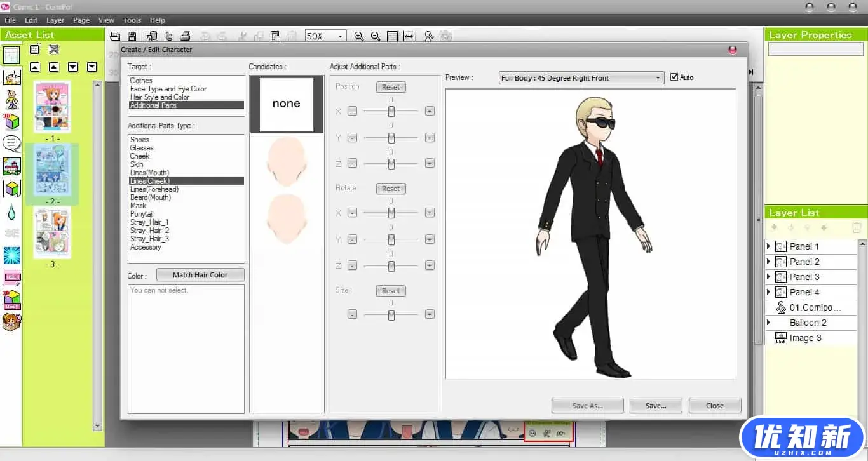Uncheck the Auto preview checkbox
Viewport: 868px width, 461px height.
tap(674, 77)
